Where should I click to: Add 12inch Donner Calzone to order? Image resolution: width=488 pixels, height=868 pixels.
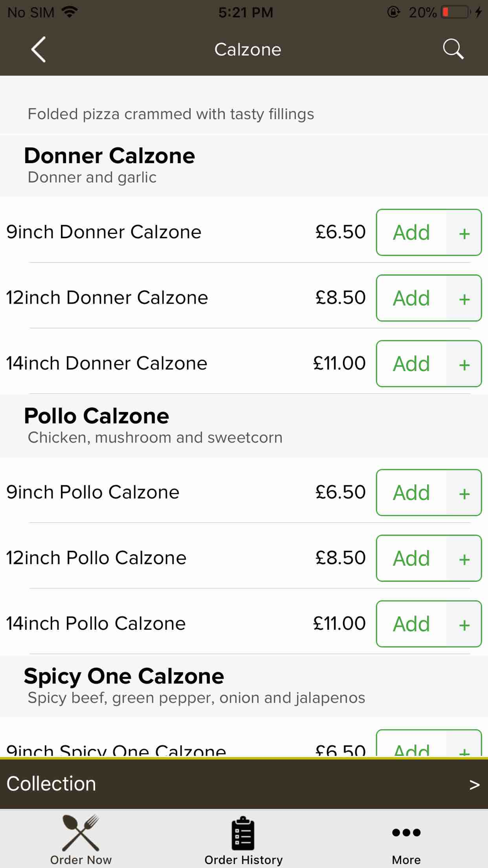click(x=411, y=298)
